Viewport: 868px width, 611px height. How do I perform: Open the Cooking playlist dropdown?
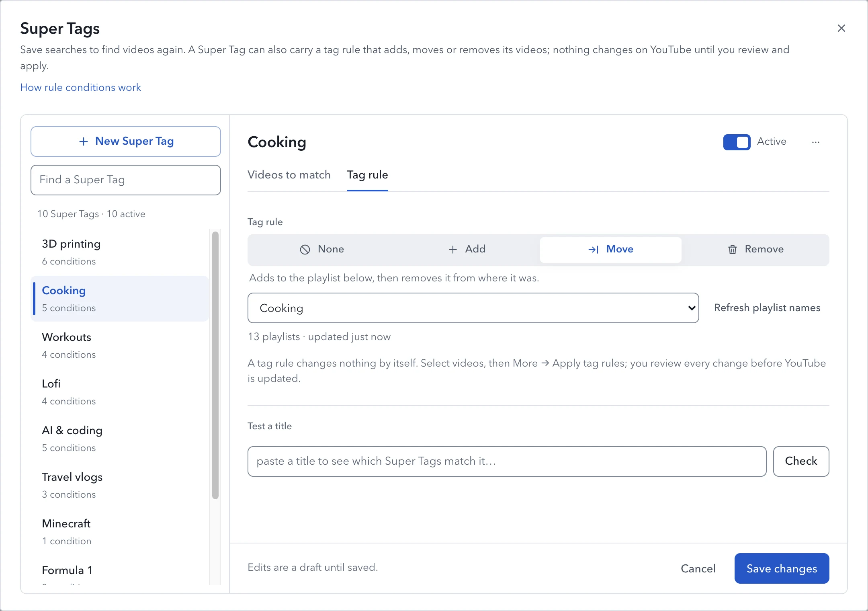pos(473,308)
